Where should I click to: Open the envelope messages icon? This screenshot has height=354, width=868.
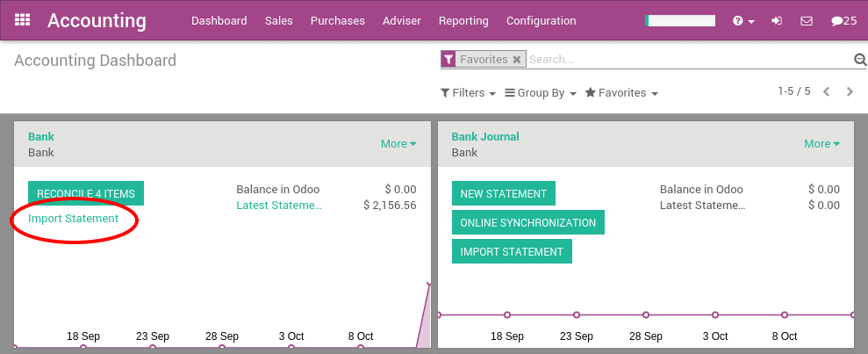point(806,21)
